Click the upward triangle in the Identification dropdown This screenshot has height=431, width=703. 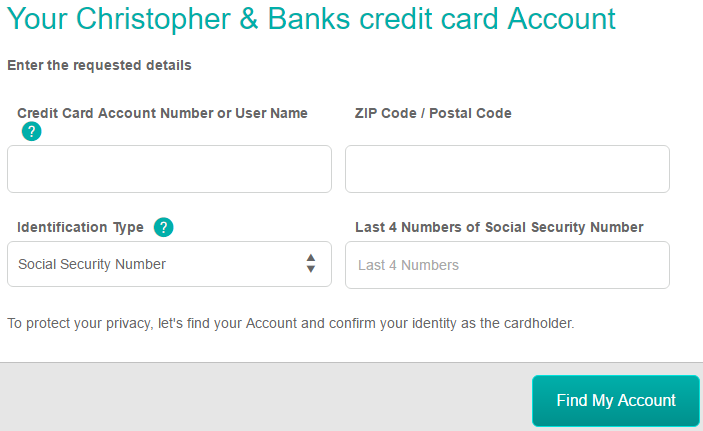pyautogui.click(x=311, y=257)
